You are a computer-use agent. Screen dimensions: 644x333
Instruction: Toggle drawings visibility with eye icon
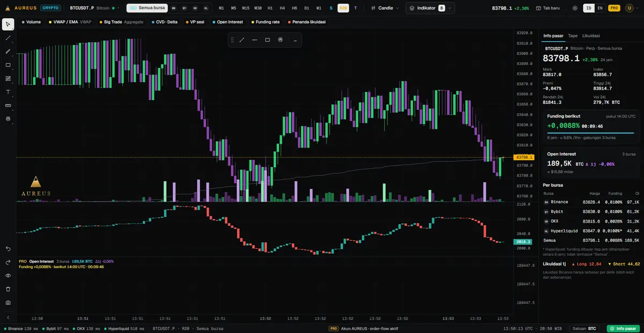(8, 276)
